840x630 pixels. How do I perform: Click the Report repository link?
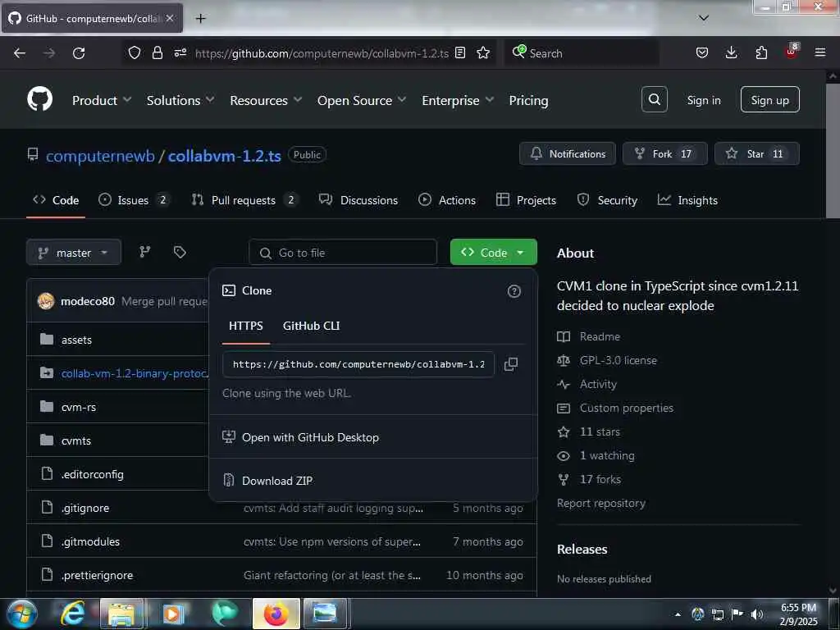[601, 503]
